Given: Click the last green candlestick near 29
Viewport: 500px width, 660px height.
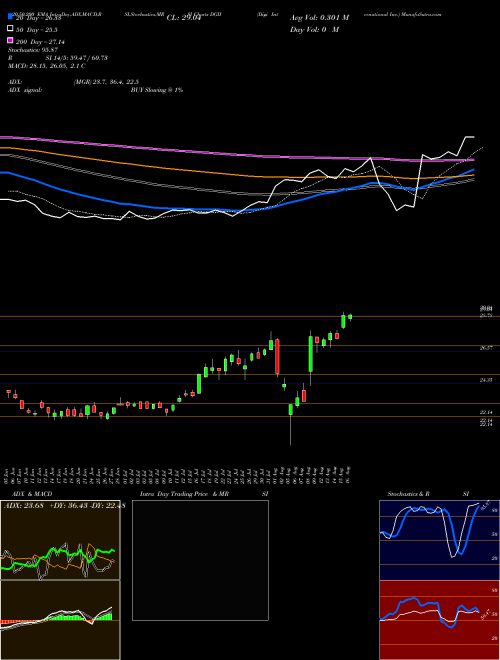Looking at the screenshot, I should point(350,317).
